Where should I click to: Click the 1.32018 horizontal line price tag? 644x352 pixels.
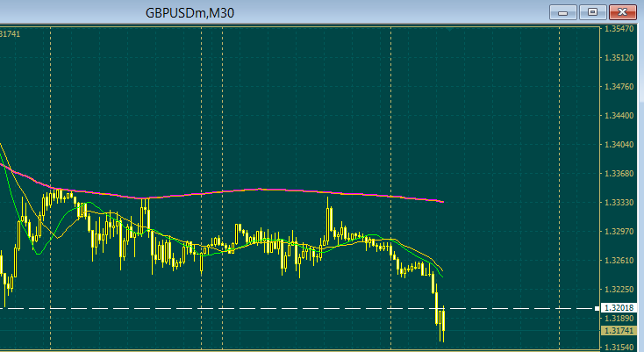click(619, 307)
